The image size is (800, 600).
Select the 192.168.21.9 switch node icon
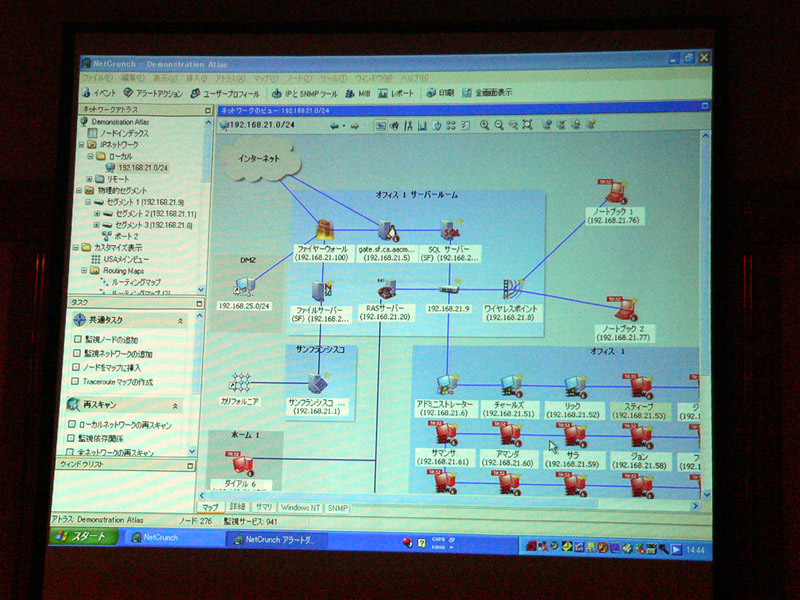click(x=449, y=289)
